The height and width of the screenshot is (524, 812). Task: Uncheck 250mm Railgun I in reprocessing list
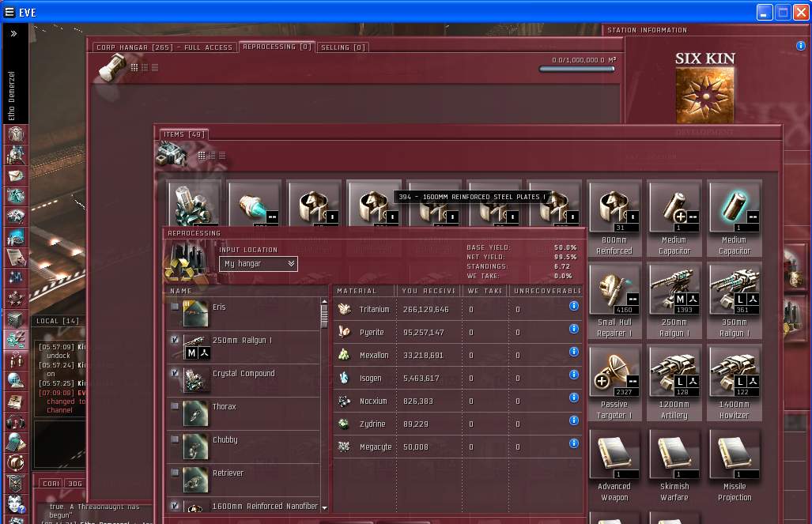coord(175,340)
